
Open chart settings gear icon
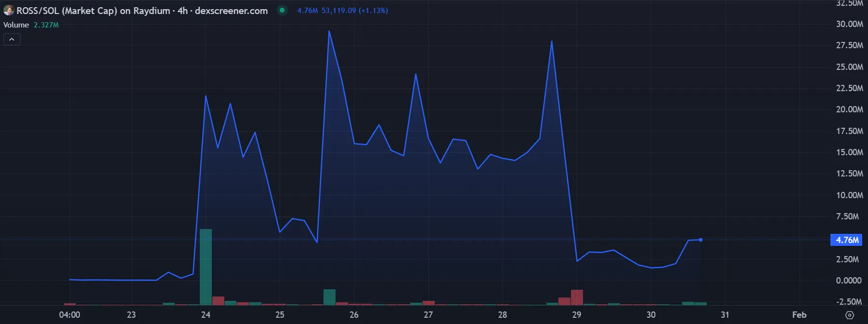pyautogui.click(x=850, y=315)
